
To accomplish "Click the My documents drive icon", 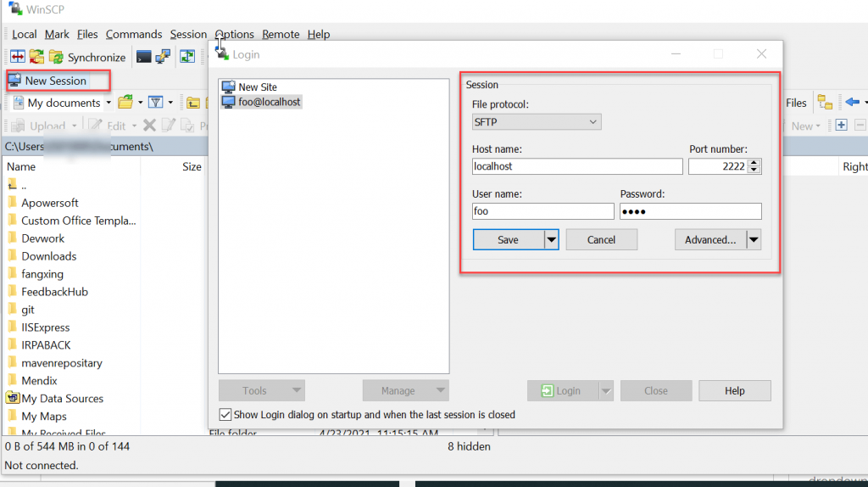I will pyautogui.click(x=19, y=103).
